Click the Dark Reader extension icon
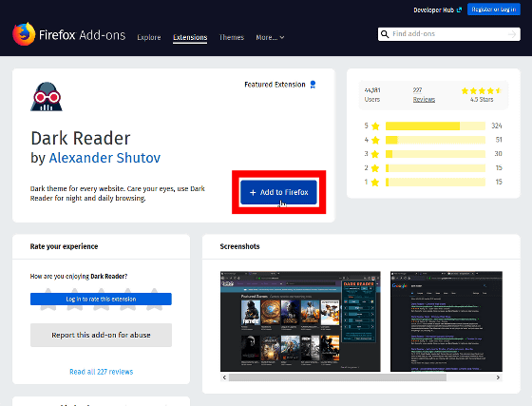Image resolution: width=532 pixels, height=406 pixels. 47,96
